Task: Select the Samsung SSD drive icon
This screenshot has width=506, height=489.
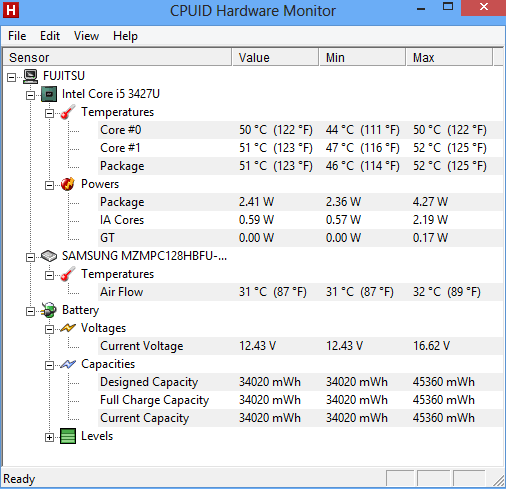Action: [x=49, y=256]
